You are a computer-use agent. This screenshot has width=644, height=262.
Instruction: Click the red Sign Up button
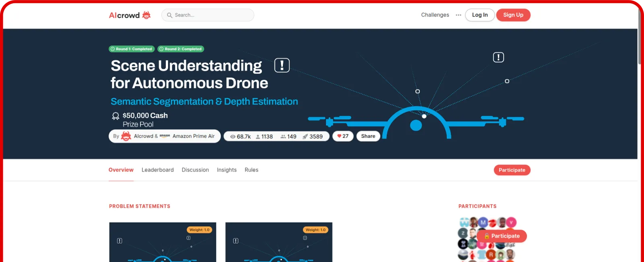(513, 15)
